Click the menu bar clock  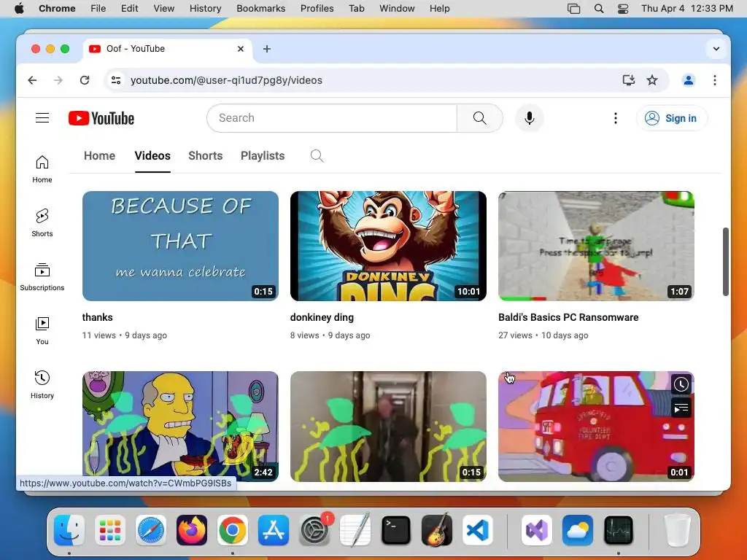tap(687, 9)
